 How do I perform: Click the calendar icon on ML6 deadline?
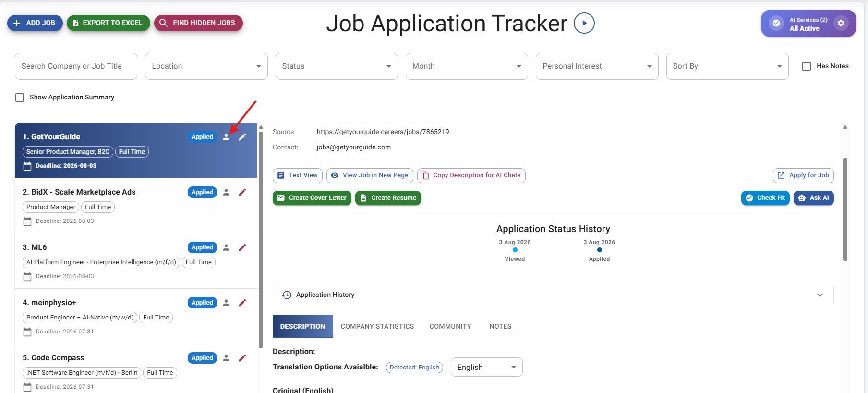click(x=27, y=276)
